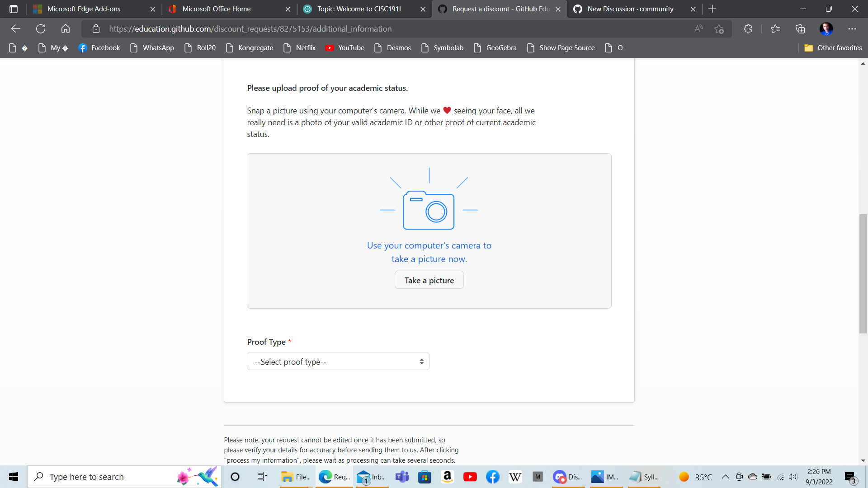Viewport: 868px width, 488px height.
Task: Open the Windows Start menu
Action: click(x=14, y=477)
